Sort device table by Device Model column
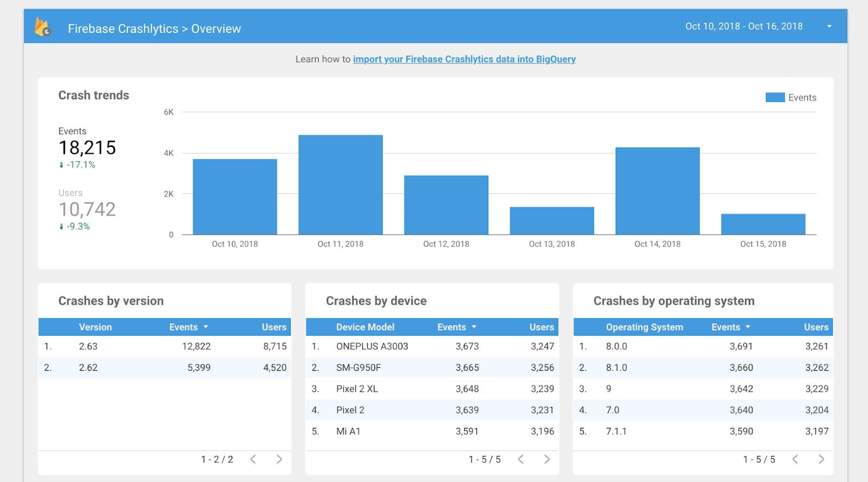 pos(365,327)
